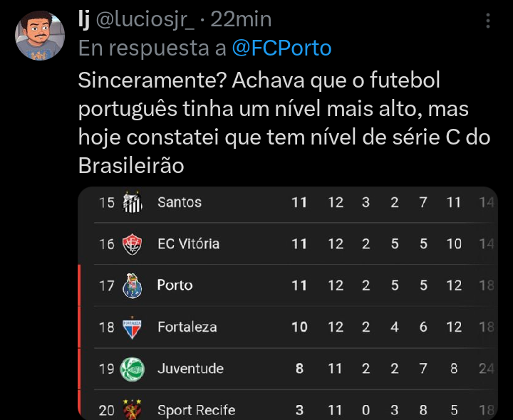
Task: Open the @luciosjr_ username handle
Action: [x=145, y=20]
